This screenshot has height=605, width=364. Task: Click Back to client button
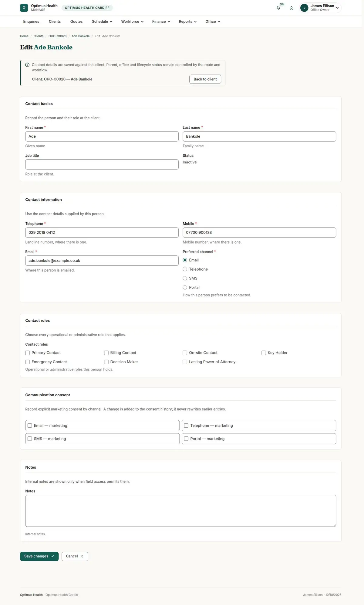205,79
